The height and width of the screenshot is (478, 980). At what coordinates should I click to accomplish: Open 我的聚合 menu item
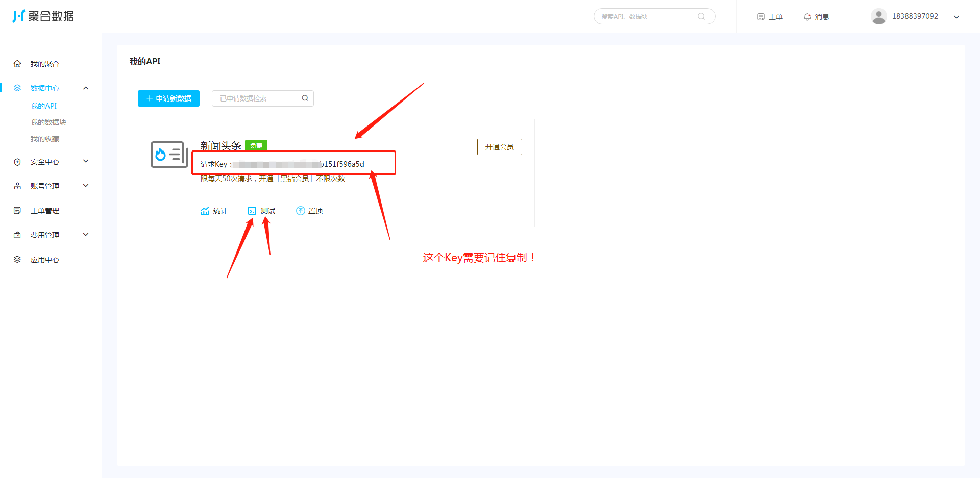45,64
